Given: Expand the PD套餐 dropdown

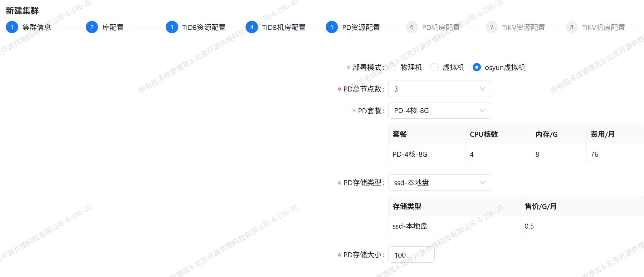Looking at the screenshot, I should 439,111.
